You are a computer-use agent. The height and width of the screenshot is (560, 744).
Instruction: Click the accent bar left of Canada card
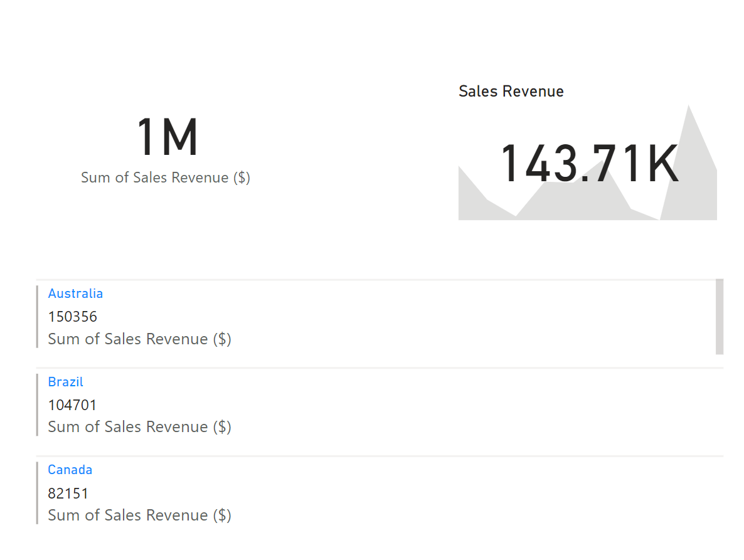tap(37, 493)
